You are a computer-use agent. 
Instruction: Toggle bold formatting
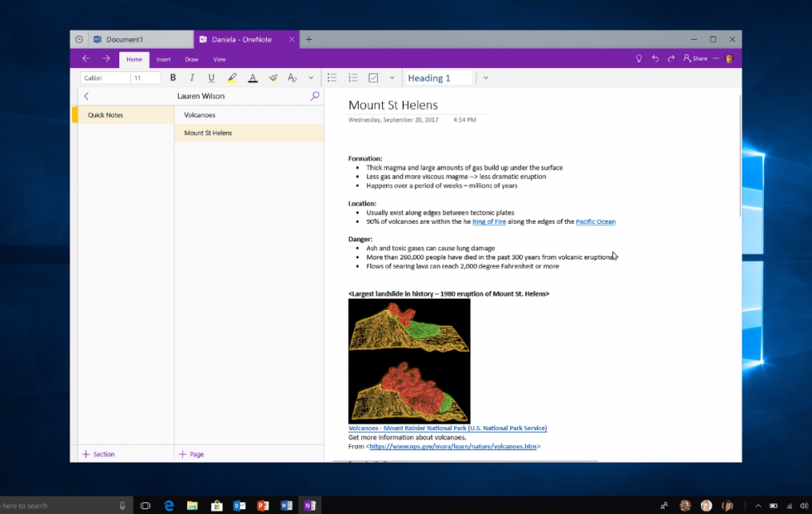pos(173,78)
